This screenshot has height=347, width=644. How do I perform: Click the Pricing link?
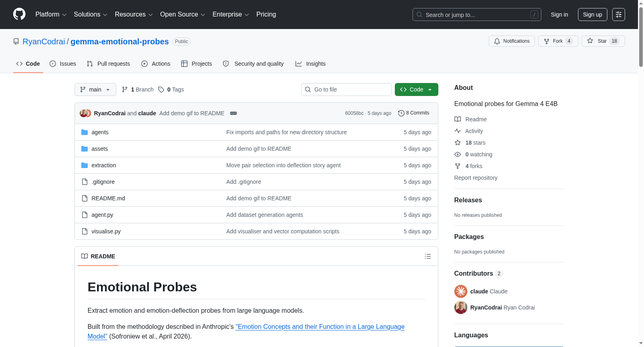266,15
